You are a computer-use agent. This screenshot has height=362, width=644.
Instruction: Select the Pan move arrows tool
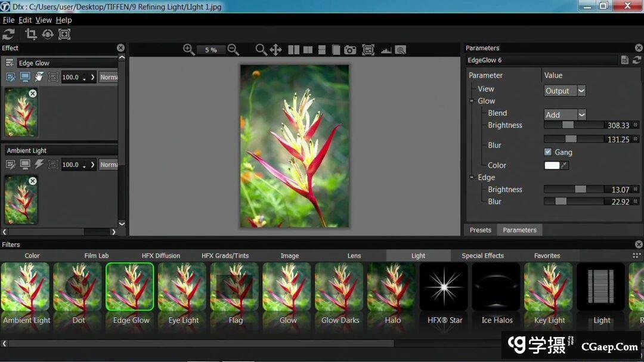(x=275, y=49)
